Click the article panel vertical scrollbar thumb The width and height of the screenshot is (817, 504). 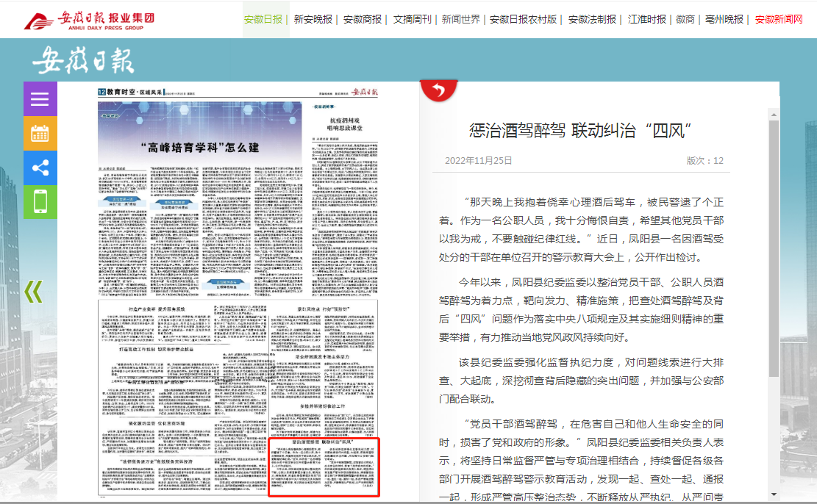[x=774, y=248]
